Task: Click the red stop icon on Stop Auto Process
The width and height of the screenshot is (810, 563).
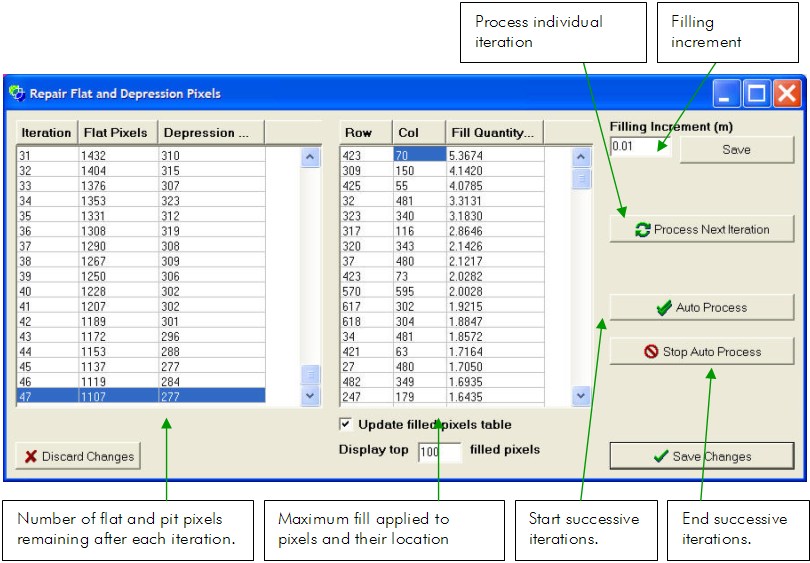Action: [651, 352]
